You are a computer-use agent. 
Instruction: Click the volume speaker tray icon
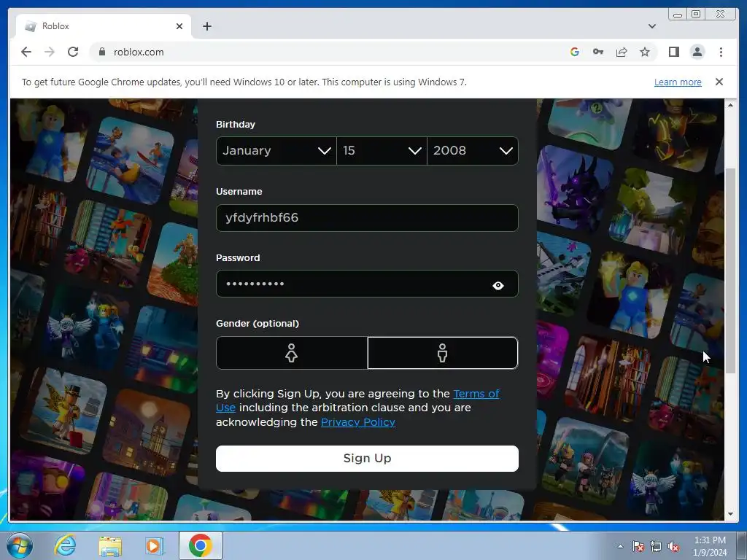coord(673,546)
